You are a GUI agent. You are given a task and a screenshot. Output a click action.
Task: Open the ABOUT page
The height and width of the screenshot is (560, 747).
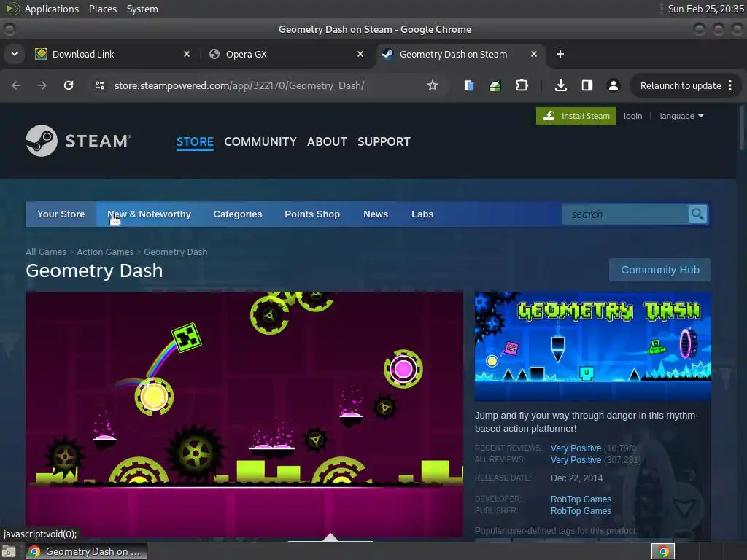(327, 142)
